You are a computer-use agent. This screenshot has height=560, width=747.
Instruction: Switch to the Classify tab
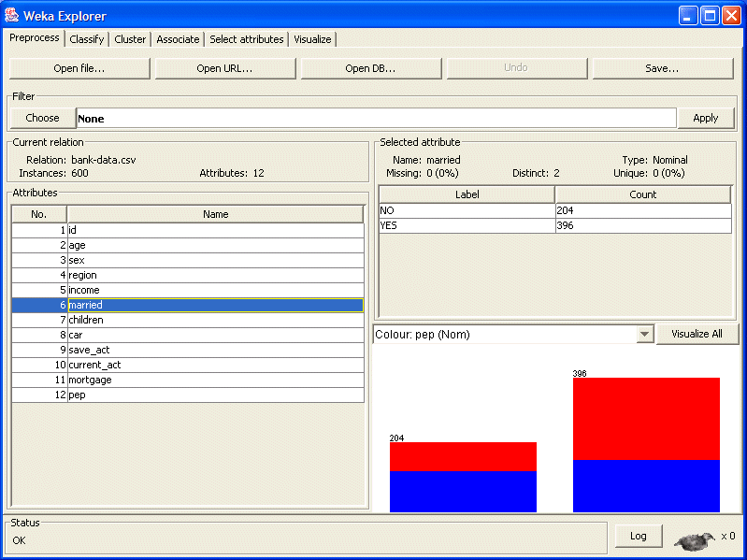tap(87, 39)
